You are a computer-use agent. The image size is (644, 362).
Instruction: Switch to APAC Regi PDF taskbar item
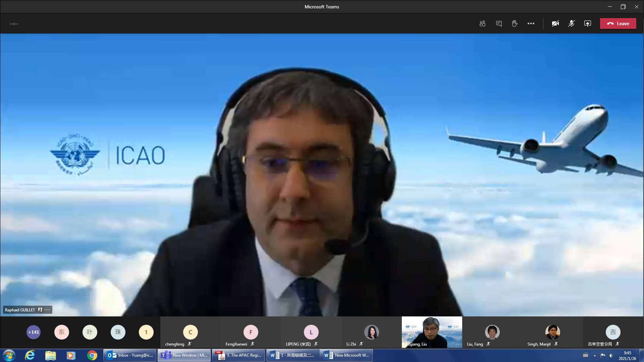tap(238, 355)
